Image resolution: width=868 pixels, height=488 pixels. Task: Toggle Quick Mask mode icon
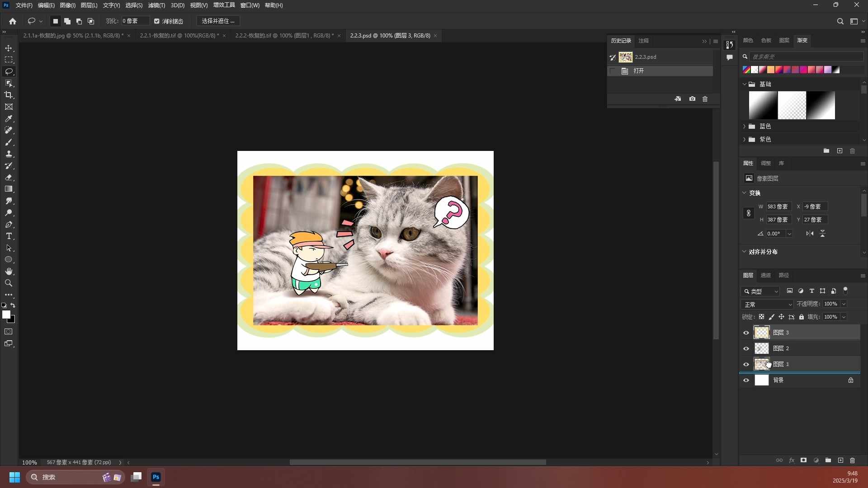9,332
